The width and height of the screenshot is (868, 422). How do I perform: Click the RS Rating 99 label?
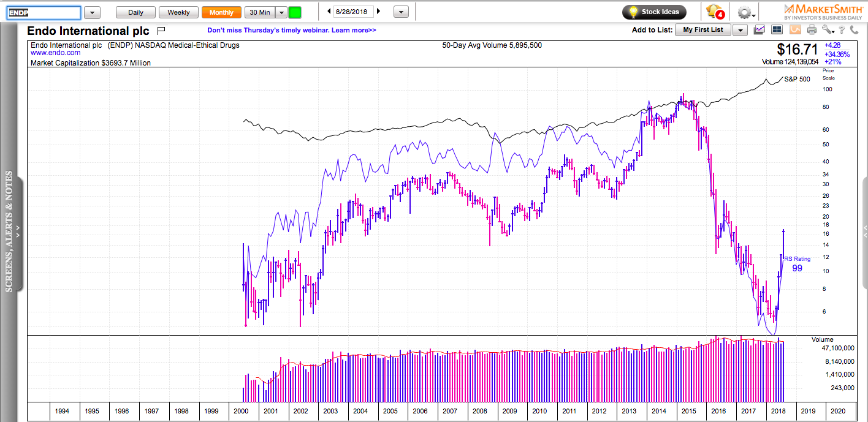(797, 264)
